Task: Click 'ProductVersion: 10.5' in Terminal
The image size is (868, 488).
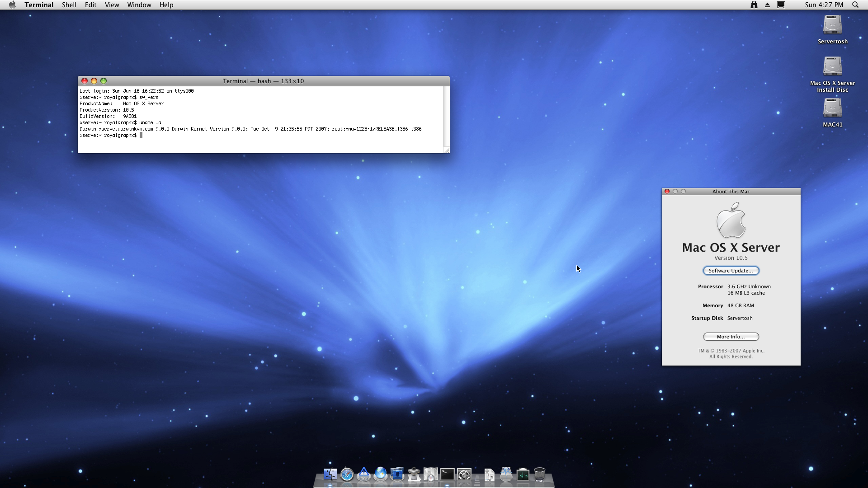Action: click(107, 110)
